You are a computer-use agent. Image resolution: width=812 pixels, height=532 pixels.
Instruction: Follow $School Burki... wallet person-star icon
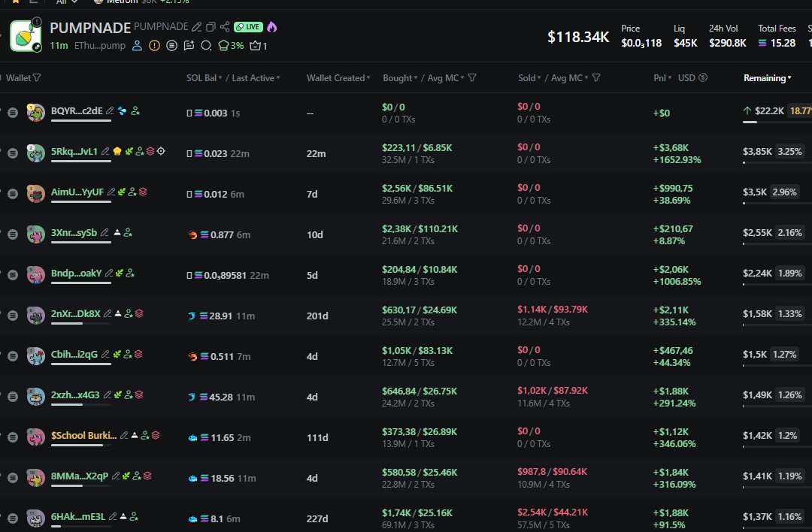145,435
